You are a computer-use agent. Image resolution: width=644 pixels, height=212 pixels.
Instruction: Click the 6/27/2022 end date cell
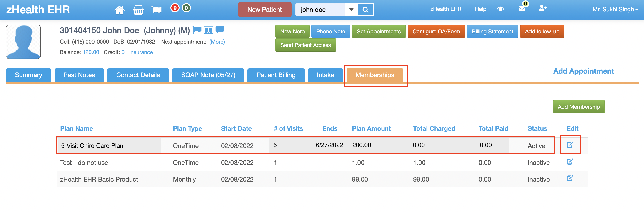(329, 145)
